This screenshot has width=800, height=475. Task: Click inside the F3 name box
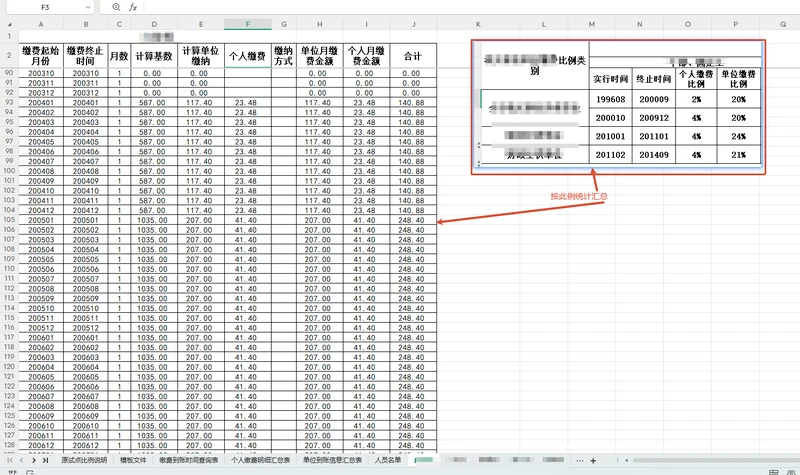[x=45, y=7]
